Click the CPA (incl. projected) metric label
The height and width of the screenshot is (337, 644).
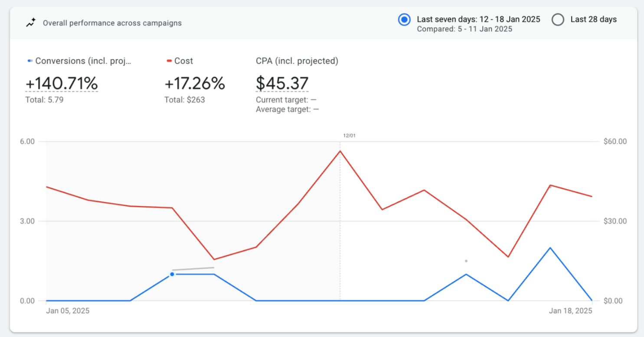[x=297, y=61]
